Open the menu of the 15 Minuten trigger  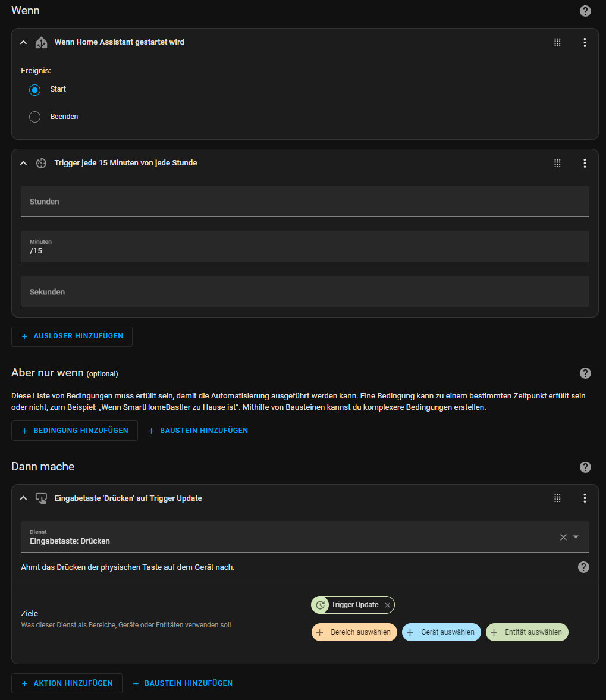[x=585, y=164]
